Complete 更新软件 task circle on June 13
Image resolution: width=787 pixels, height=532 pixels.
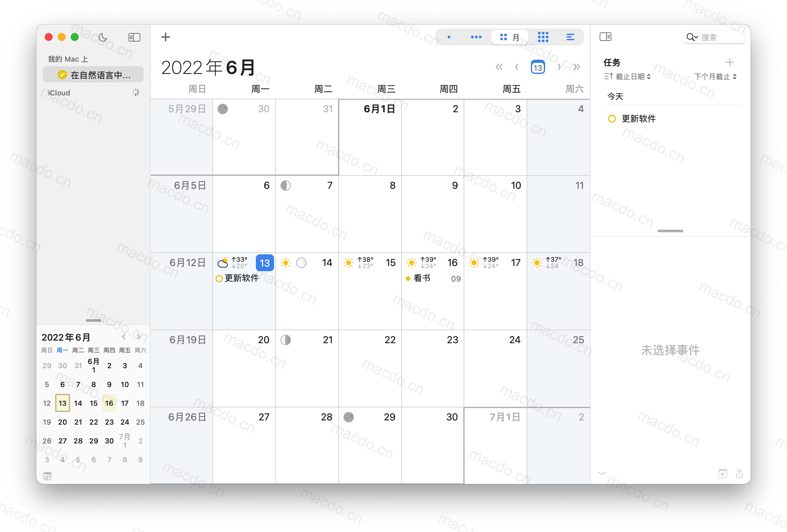(x=219, y=279)
